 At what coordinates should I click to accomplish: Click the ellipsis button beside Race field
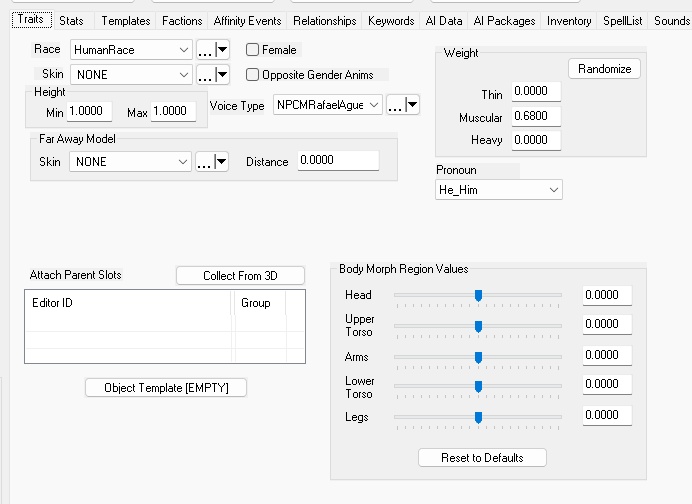[205, 49]
